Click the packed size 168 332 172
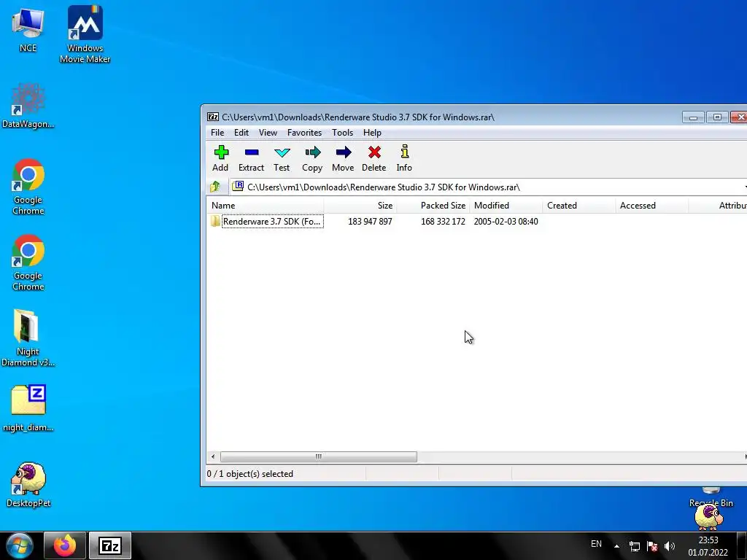 [443, 222]
